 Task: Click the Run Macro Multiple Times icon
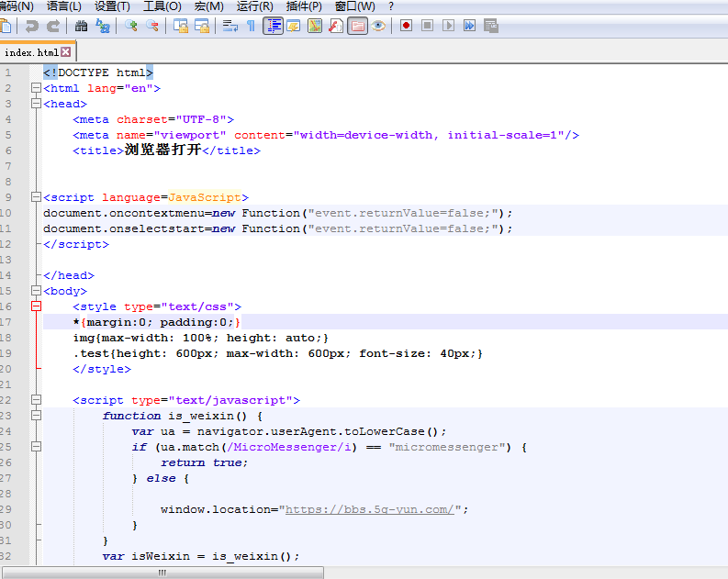[x=469, y=26]
